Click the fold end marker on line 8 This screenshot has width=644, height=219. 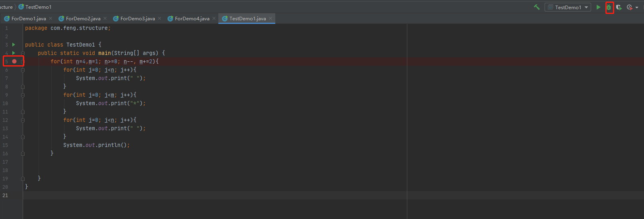pos(23,87)
